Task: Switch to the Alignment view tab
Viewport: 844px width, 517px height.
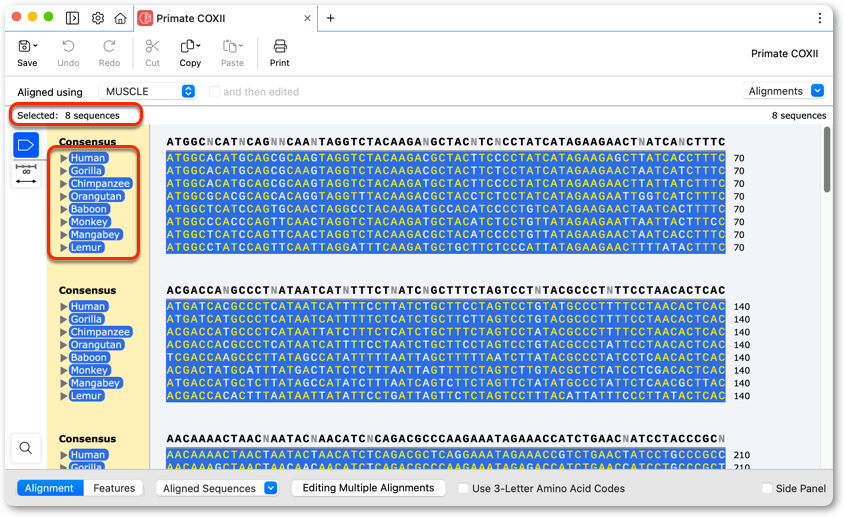Action: (x=50, y=488)
